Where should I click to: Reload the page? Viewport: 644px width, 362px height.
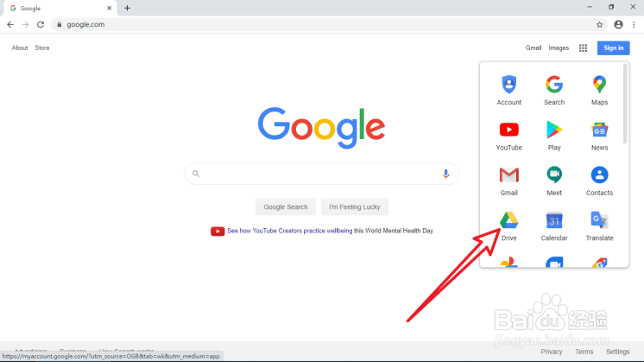point(41,25)
